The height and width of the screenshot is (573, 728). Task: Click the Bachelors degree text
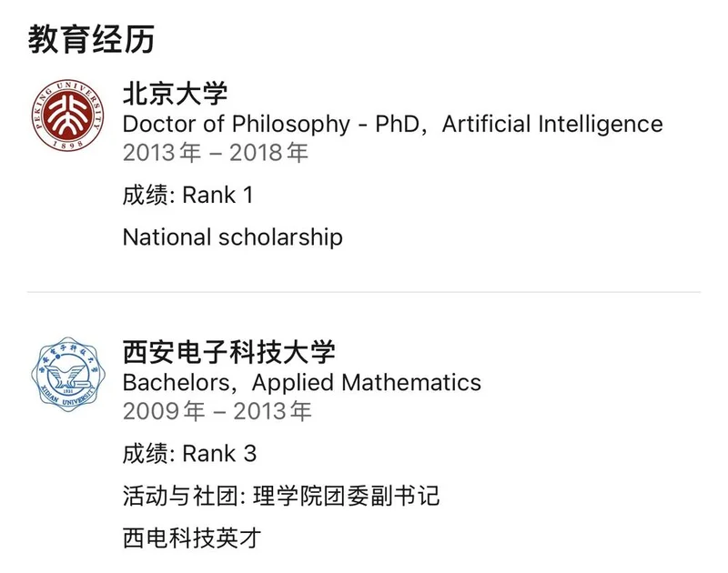tap(180, 382)
